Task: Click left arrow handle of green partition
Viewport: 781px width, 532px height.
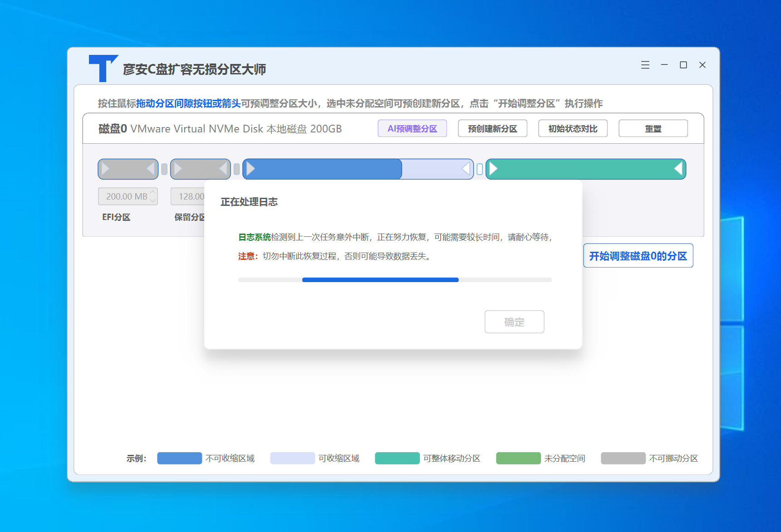Action: point(493,169)
